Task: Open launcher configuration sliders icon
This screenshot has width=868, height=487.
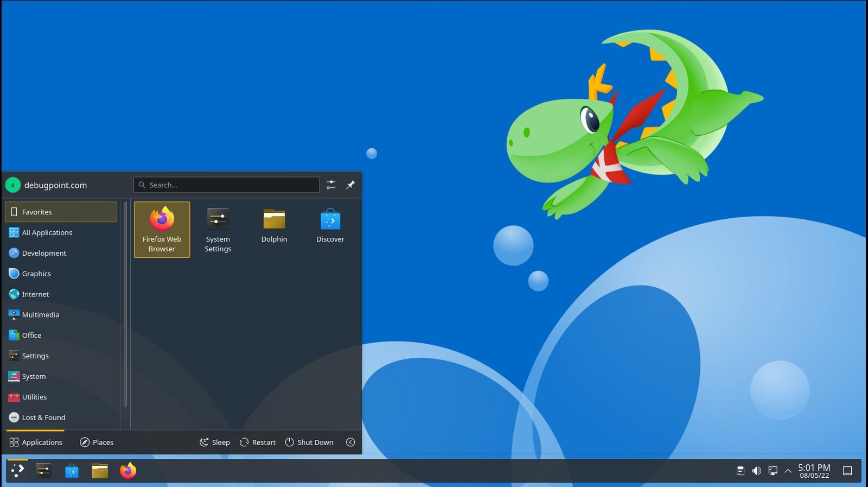Action: [x=331, y=185]
